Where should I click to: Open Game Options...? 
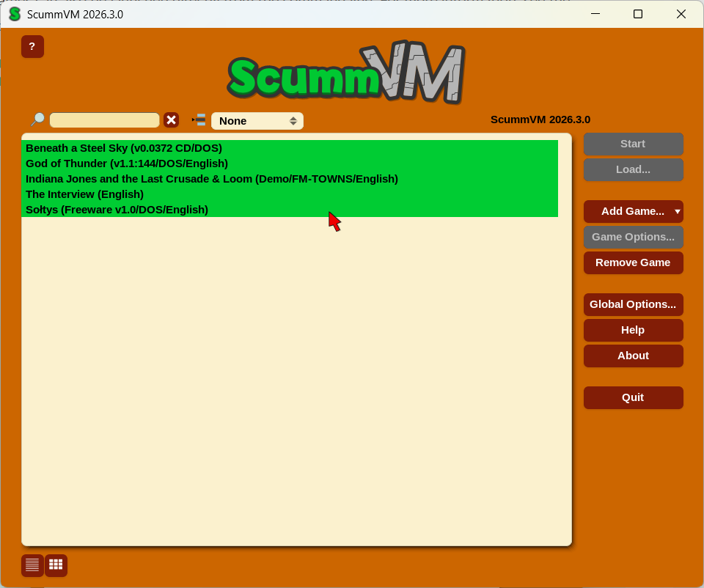pos(633,237)
